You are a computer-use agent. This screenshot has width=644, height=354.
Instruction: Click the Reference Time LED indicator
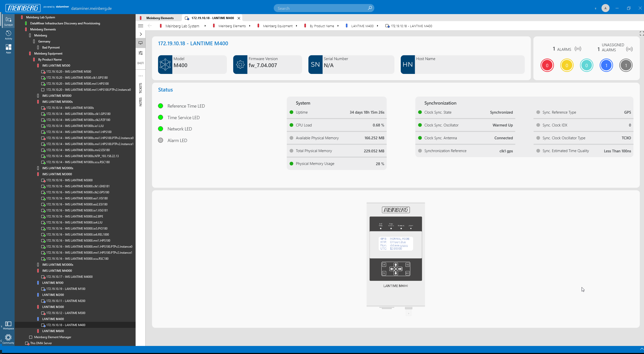(x=160, y=106)
